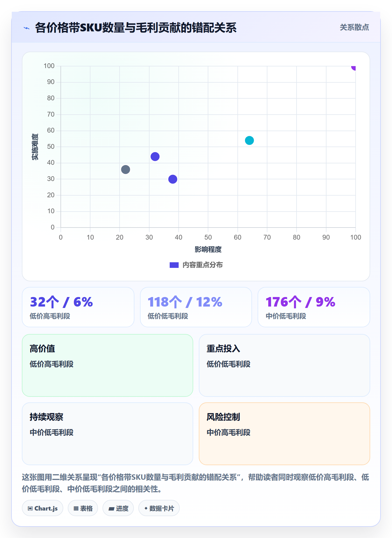Click 低价高毛利段 text in 高价值 card
This screenshot has height=538, width=392.
point(52,364)
